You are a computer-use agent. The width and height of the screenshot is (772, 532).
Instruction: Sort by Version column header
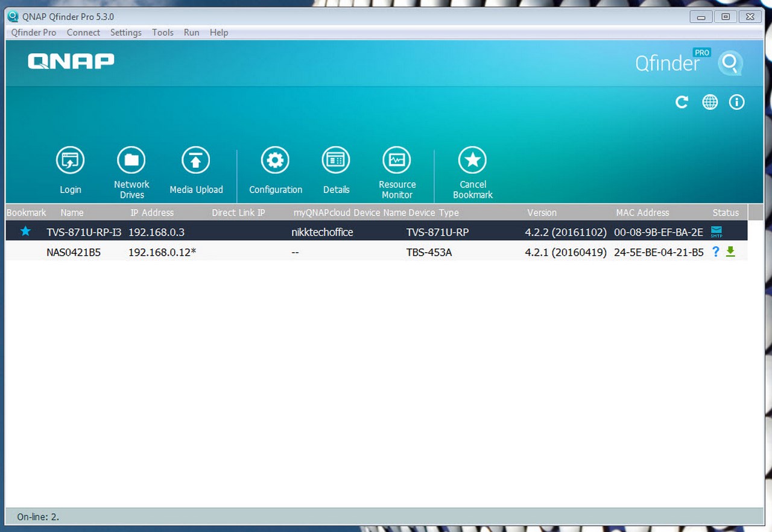pos(542,212)
